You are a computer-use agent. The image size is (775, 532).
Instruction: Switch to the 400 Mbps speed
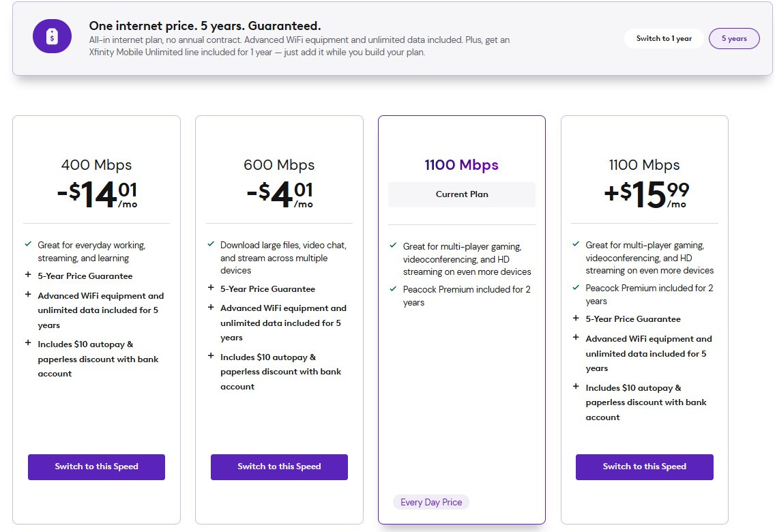click(96, 467)
